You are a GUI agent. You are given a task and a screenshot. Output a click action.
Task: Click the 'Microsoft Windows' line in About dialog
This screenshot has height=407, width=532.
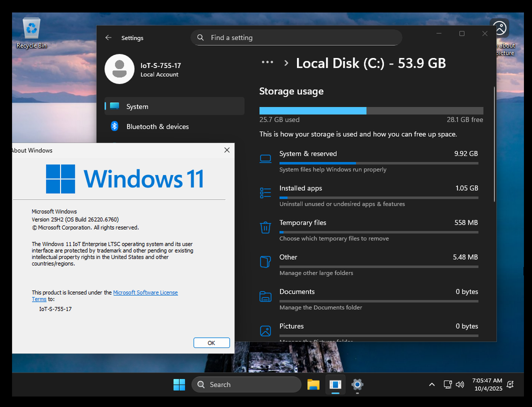pos(54,212)
